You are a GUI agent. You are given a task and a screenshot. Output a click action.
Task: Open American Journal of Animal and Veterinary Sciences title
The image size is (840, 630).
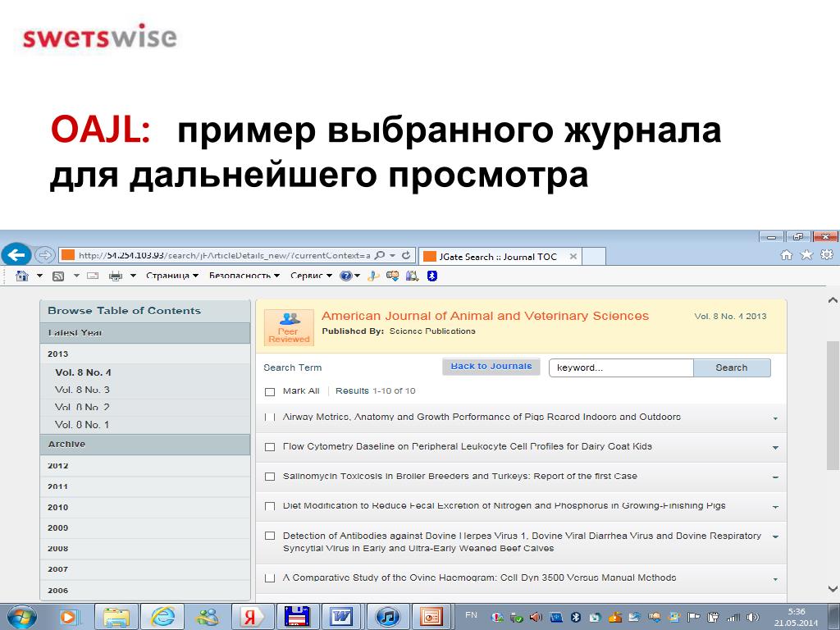(x=485, y=316)
